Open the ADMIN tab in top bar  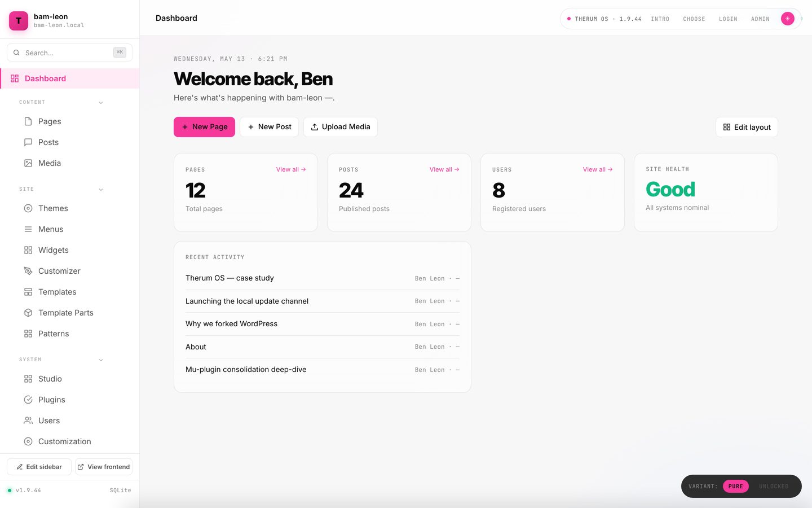pyautogui.click(x=760, y=19)
